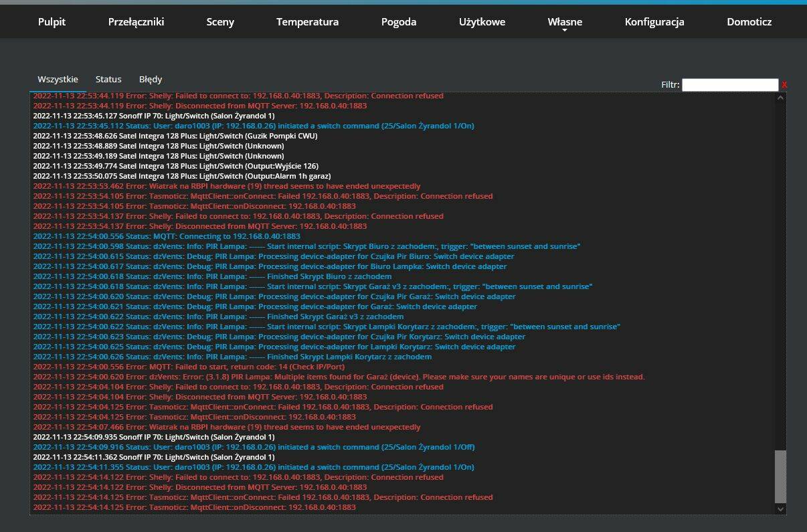This screenshot has height=532, width=807.
Task: Click the Domoticz menu item
Action: (749, 22)
